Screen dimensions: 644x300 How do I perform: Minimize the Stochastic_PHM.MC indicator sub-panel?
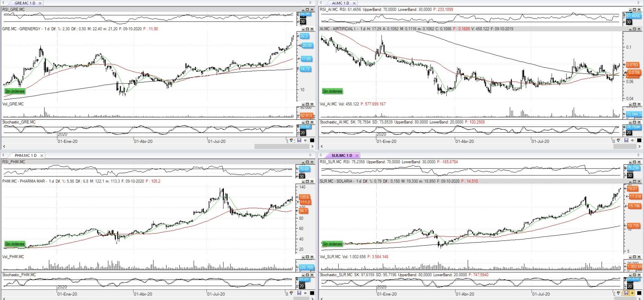pos(303,275)
